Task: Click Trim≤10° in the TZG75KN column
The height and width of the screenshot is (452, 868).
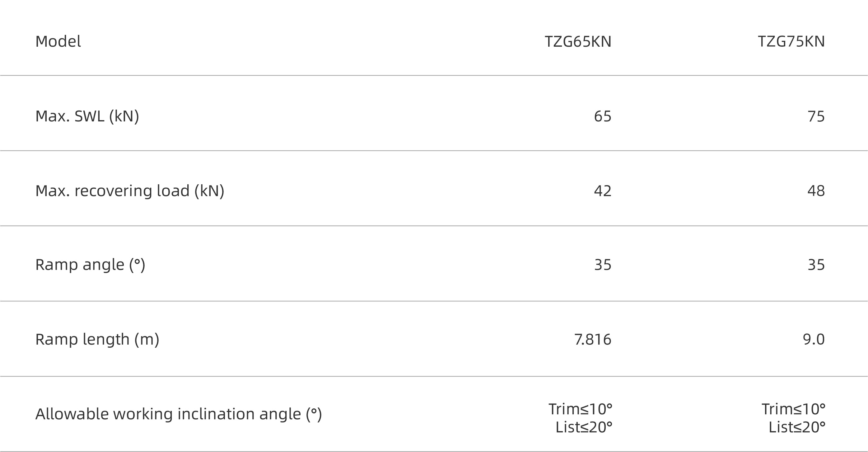Action: [794, 409]
